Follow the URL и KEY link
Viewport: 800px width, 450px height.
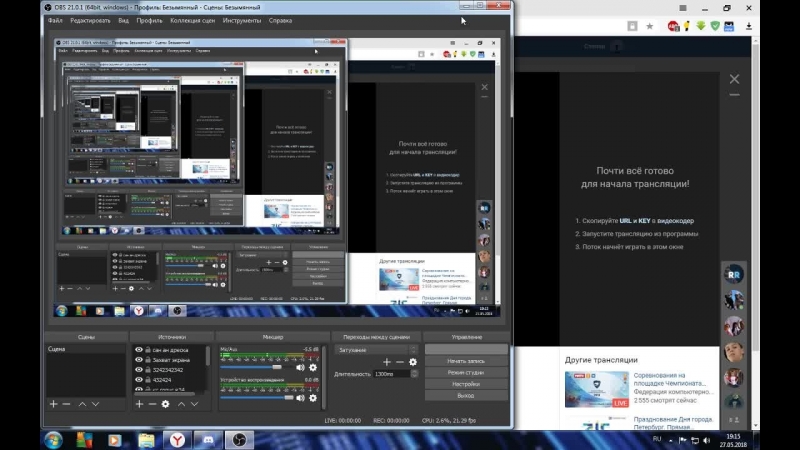(x=635, y=221)
